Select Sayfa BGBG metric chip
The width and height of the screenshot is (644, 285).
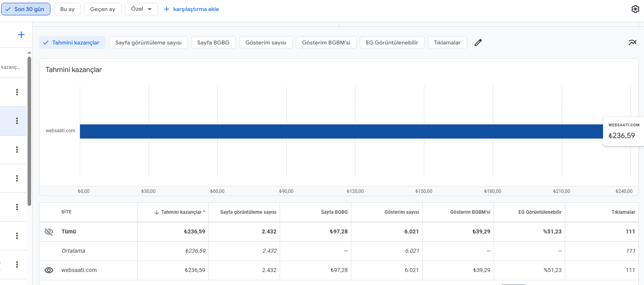[x=213, y=43]
